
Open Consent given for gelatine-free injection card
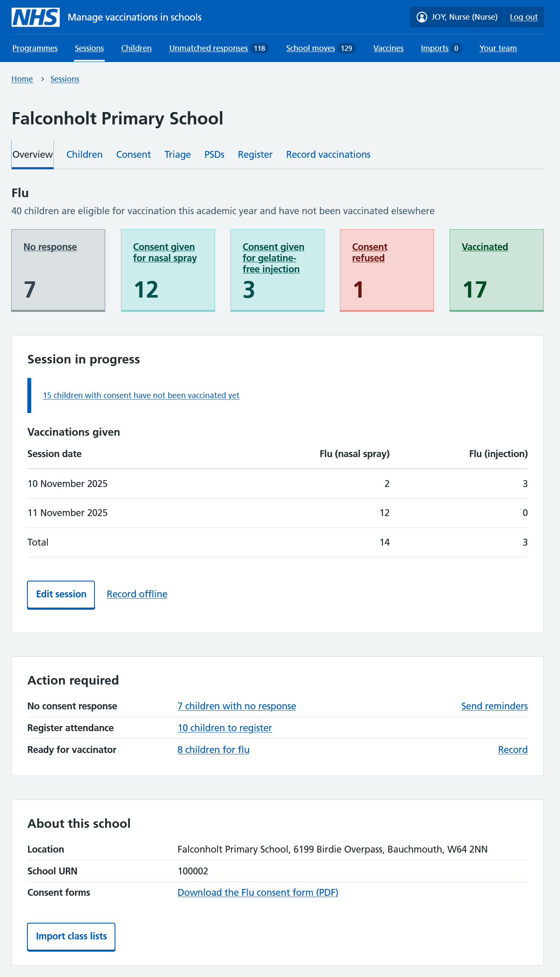pyautogui.click(x=277, y=270)
